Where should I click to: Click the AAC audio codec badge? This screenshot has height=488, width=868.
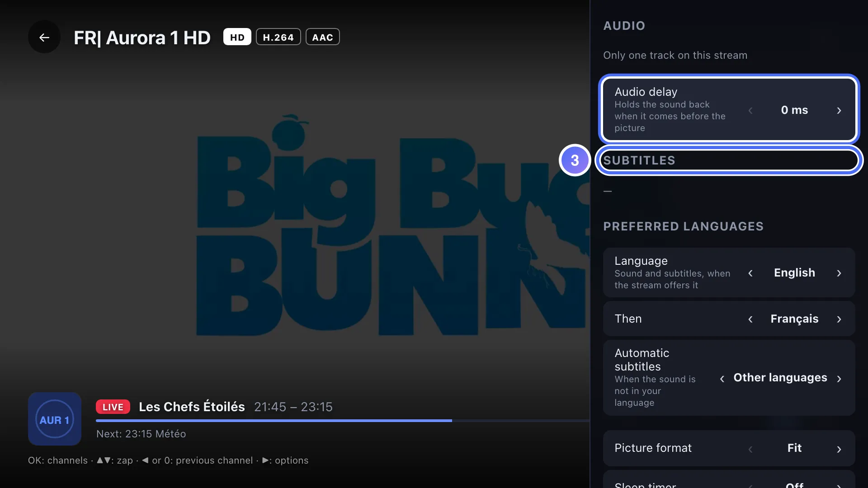pyautogui.click(x=322, y=37)
